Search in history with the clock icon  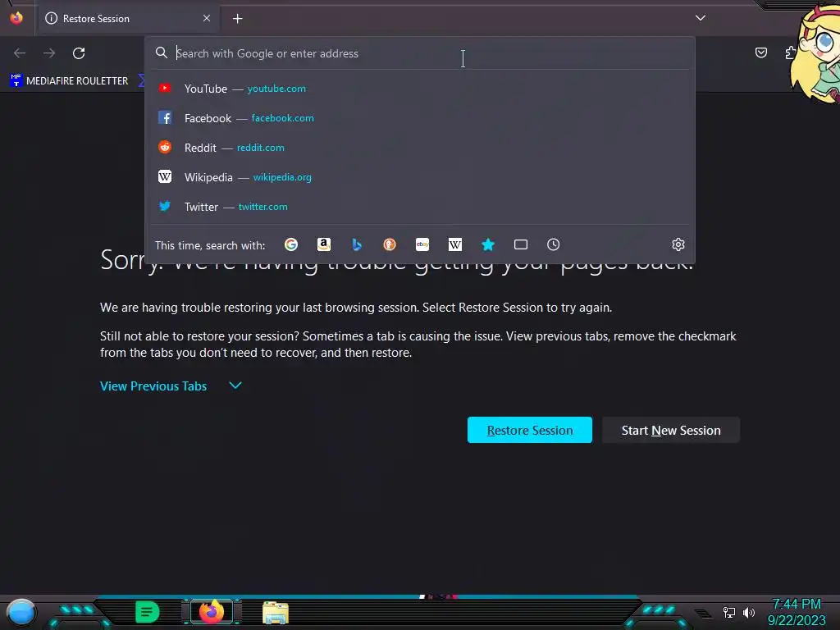click(554, 244)
